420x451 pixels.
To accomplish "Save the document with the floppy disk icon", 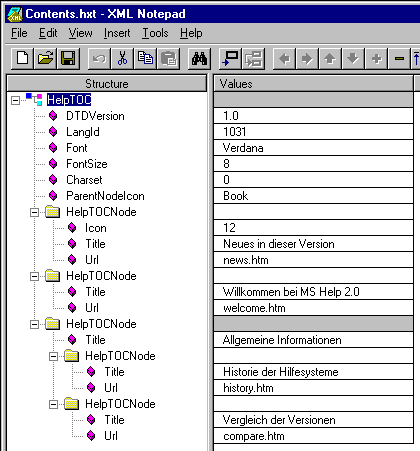I will 68,59.
